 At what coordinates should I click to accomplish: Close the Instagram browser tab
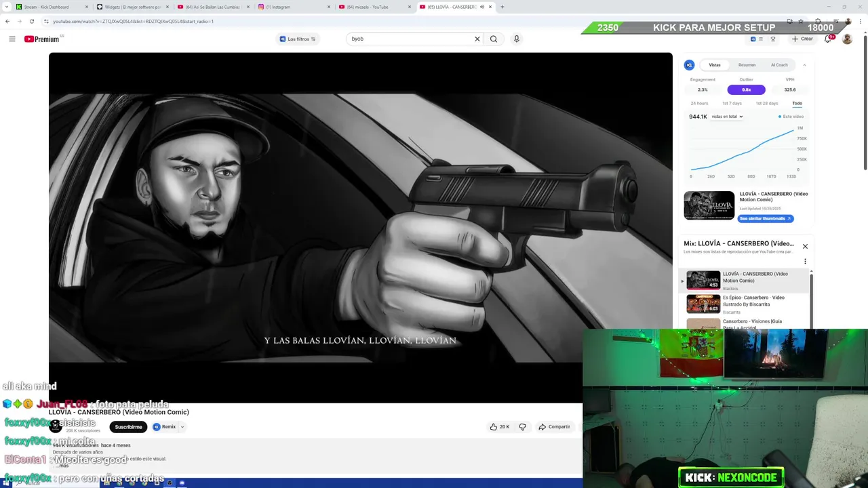tap(329, 7)
